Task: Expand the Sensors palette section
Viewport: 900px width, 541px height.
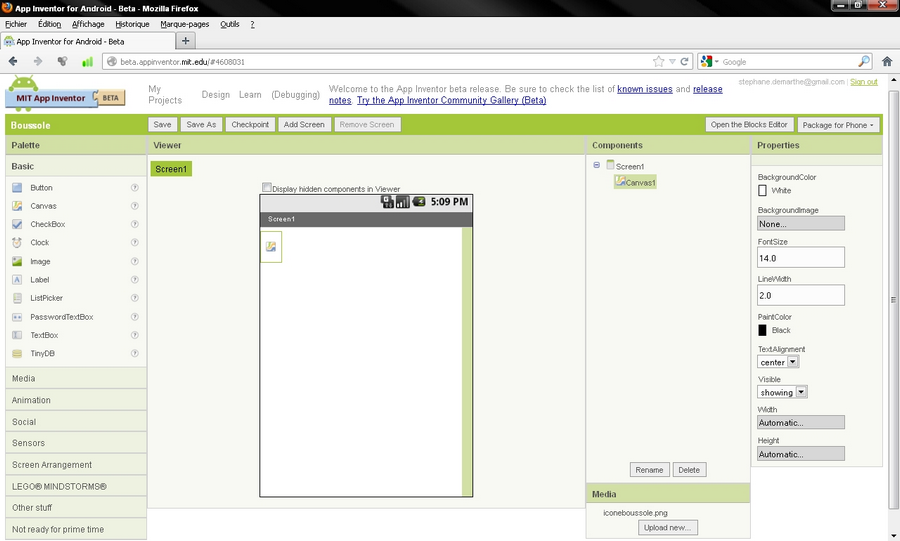Action: 76,443
